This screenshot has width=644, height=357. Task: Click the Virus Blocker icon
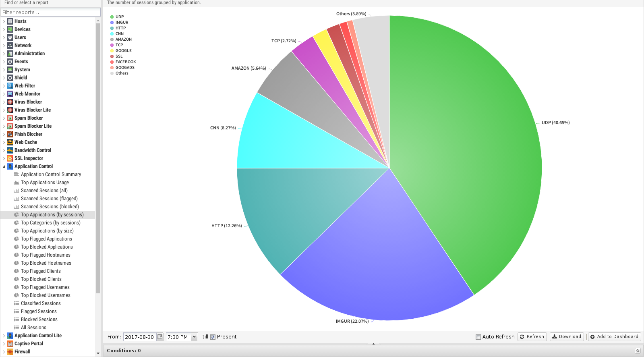click(10, 102)
